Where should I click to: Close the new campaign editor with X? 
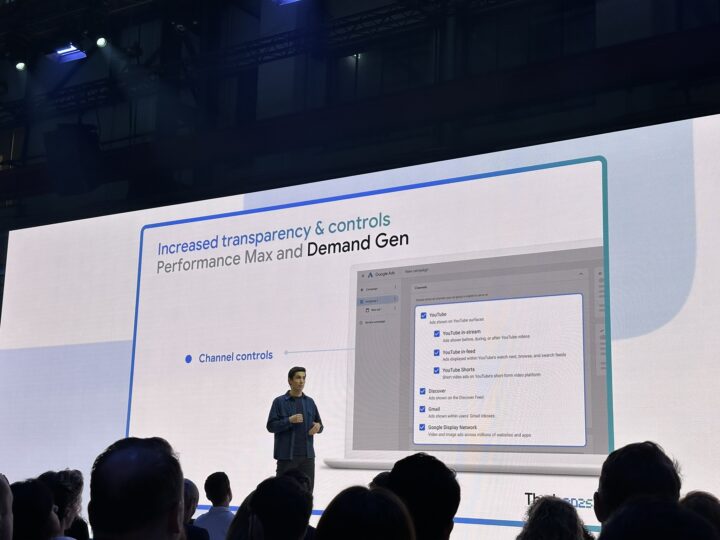[x=363, y=276]
